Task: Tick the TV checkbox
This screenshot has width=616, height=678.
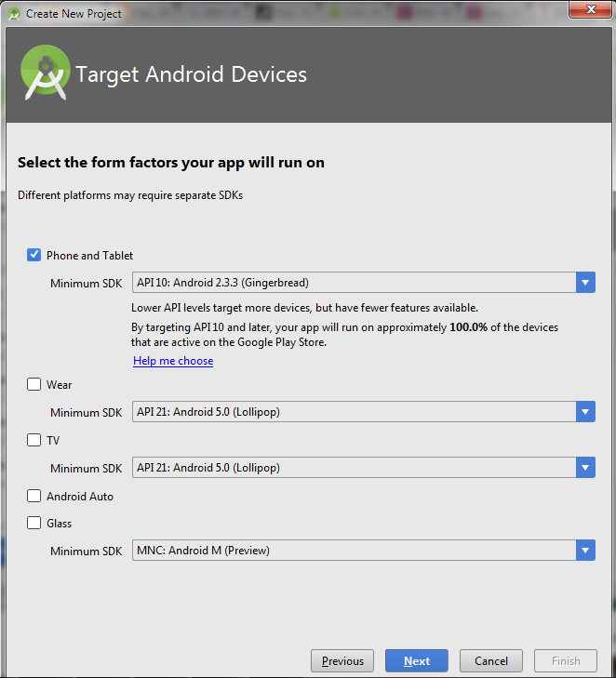Action: [x=34, y=440]
